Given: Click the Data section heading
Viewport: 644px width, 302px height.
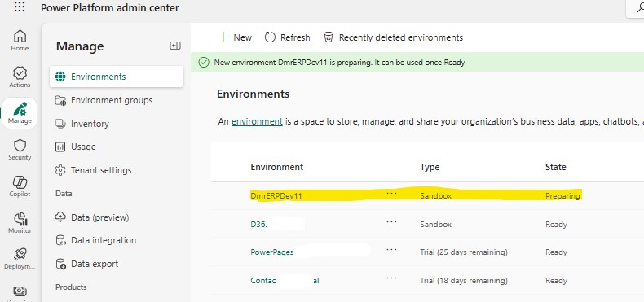Looking at the screenshot, I should pos(64,193).
